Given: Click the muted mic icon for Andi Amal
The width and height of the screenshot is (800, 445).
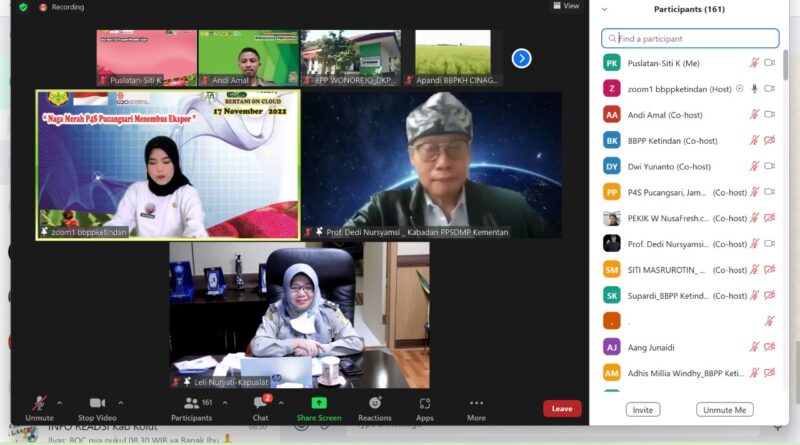Looking at the screenshot, I should (754, 114).
